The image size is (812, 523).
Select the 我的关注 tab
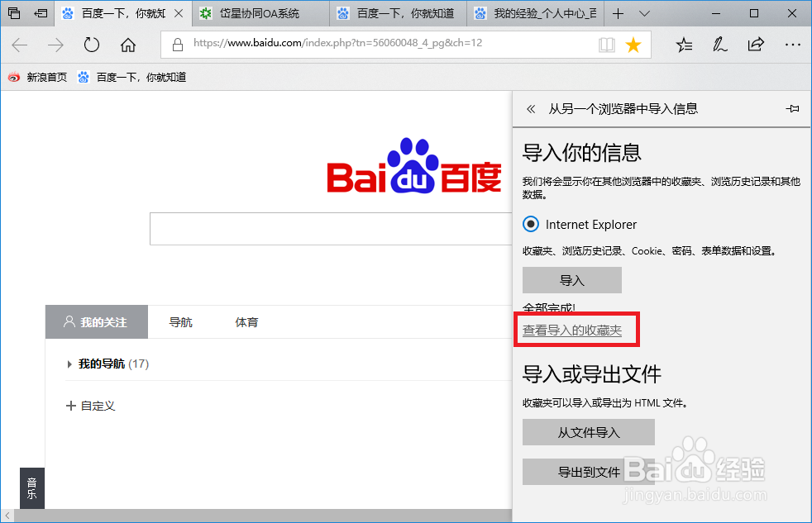coord(96,321)
